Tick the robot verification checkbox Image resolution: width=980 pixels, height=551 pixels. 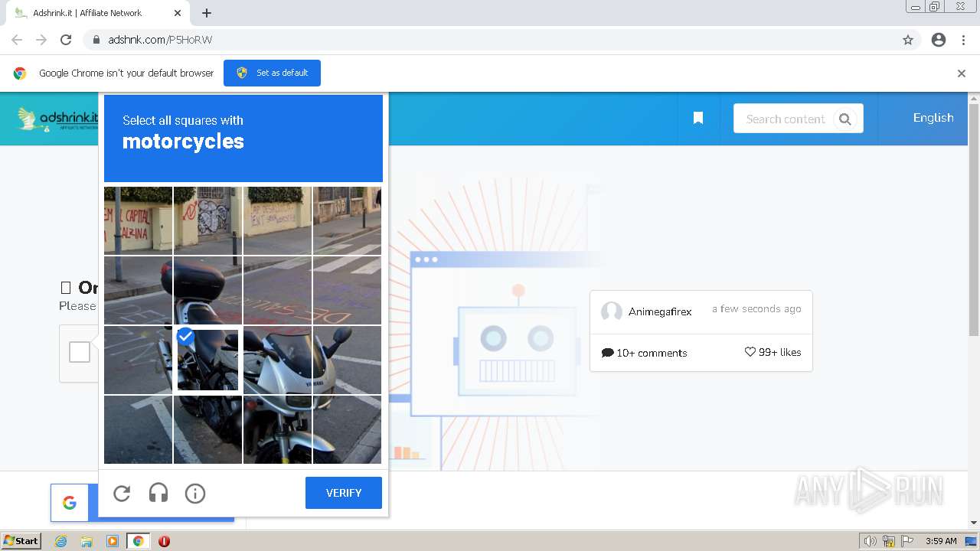tap(80, 352)
